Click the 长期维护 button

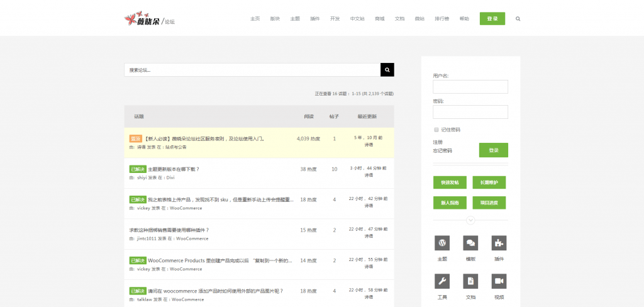[x=489, y=182]
